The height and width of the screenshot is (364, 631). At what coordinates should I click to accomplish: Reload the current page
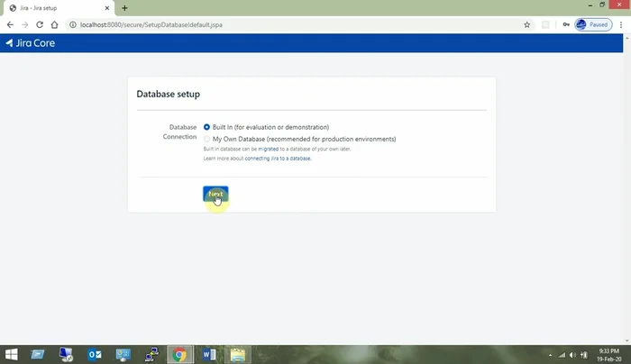(x=40, y=25)
